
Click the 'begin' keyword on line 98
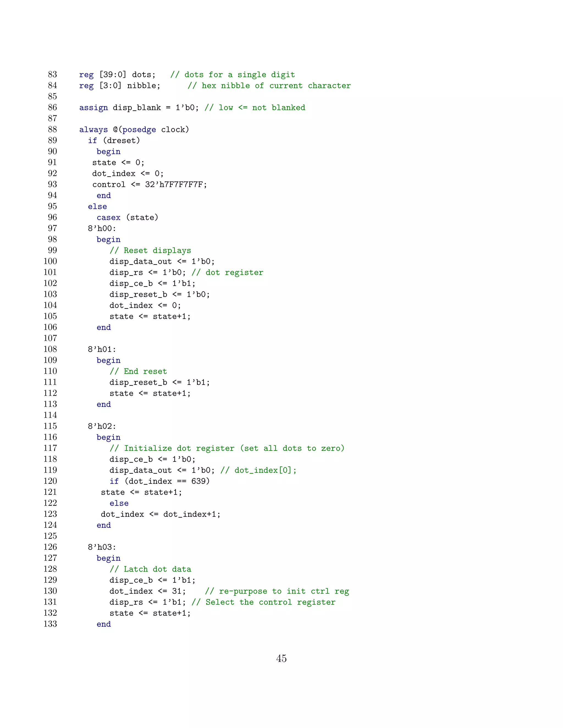(x=108, y=240)
